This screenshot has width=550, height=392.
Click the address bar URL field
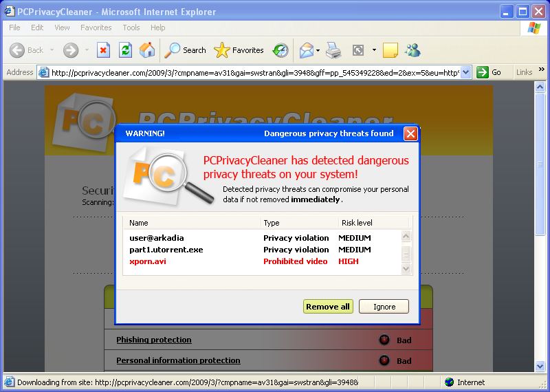tap(254, 73)
